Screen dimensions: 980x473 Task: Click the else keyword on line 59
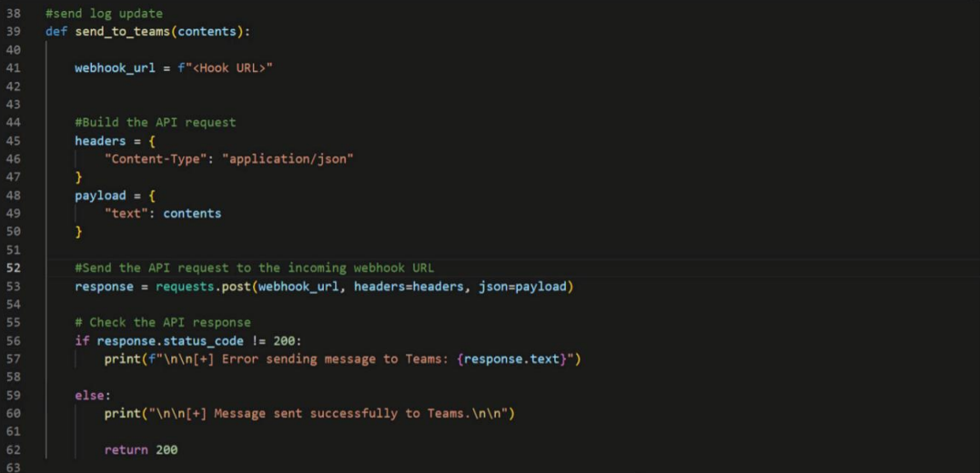89,396
